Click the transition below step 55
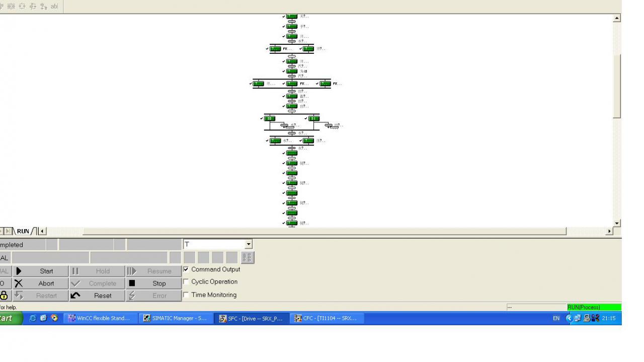This screenshot has height=362, width=644. [x=285, y=125]
